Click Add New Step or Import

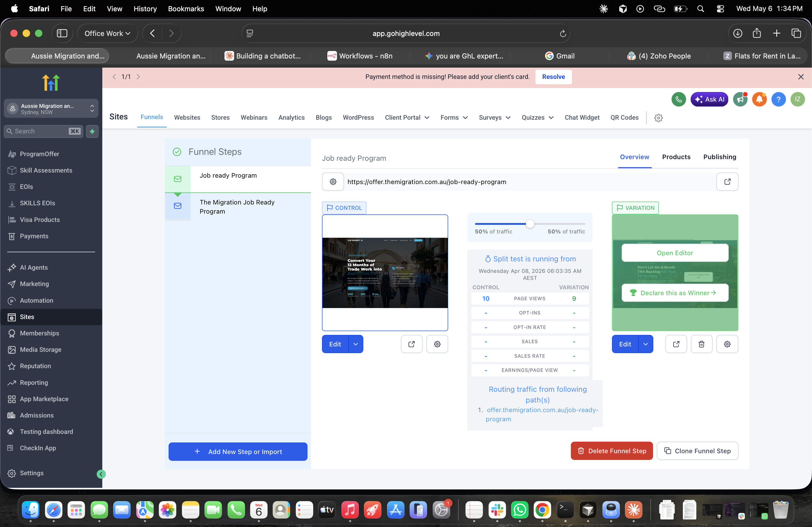pyautogui.click(x=238, y=451)
